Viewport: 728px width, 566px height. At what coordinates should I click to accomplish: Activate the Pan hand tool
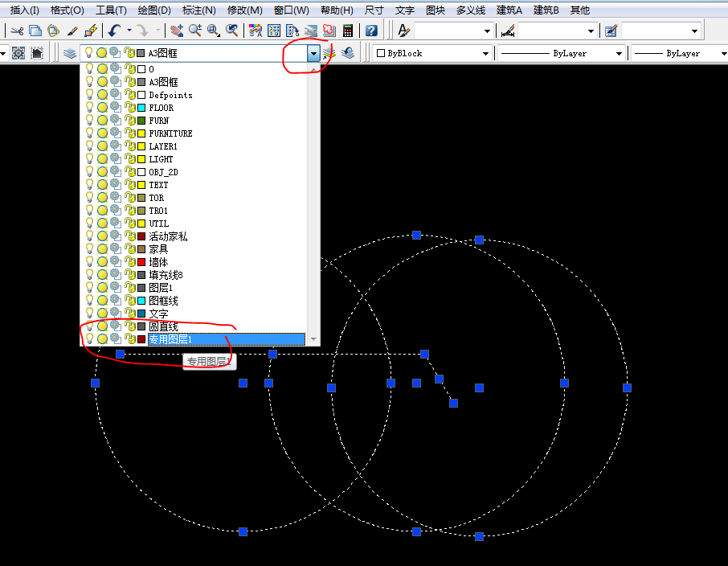click(177, 31)
